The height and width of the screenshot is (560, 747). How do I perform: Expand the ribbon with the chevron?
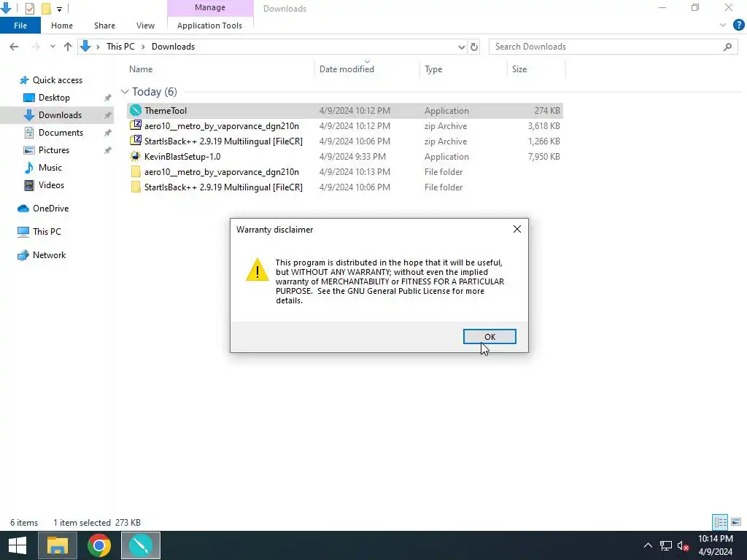point(723,25)
